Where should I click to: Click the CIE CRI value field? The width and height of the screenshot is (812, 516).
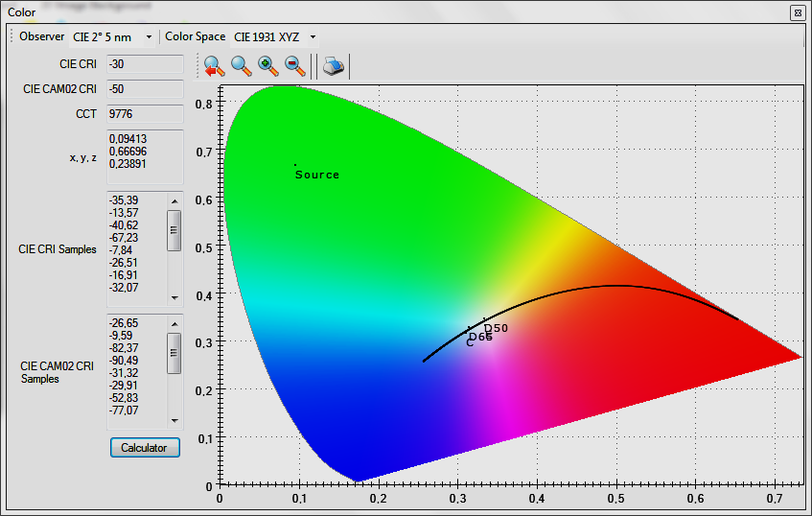[144, 64]
